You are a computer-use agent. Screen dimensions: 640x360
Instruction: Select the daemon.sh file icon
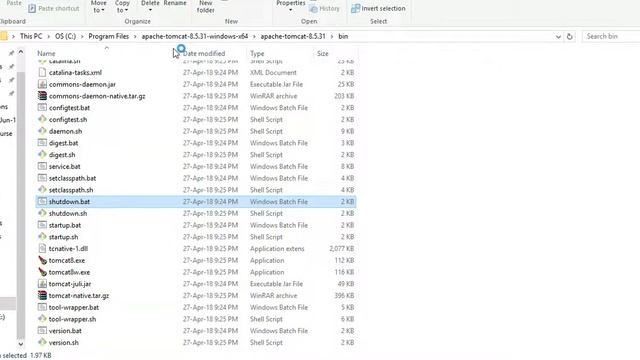coord(42,131)
